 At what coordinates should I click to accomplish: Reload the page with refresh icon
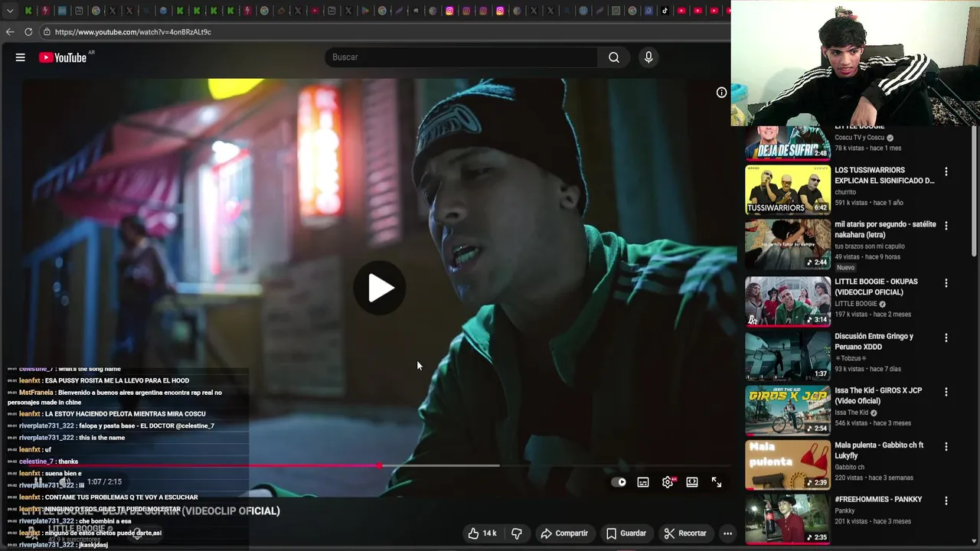click(28, 32)
